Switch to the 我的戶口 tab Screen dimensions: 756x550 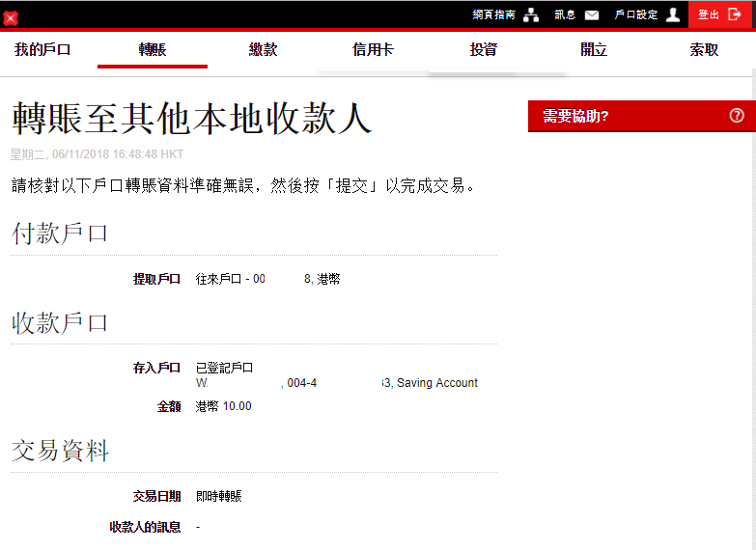(42, 50)
